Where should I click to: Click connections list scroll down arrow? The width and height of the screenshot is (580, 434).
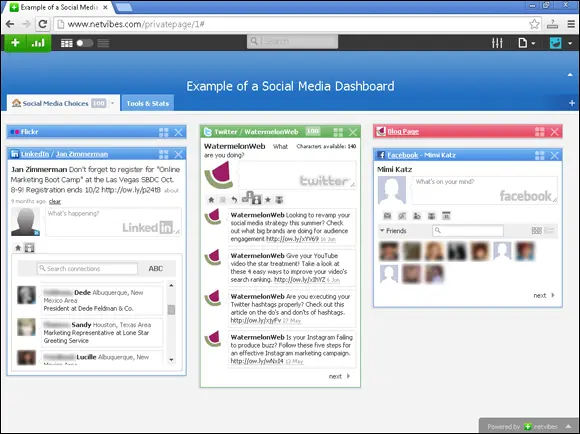point(171,359)
